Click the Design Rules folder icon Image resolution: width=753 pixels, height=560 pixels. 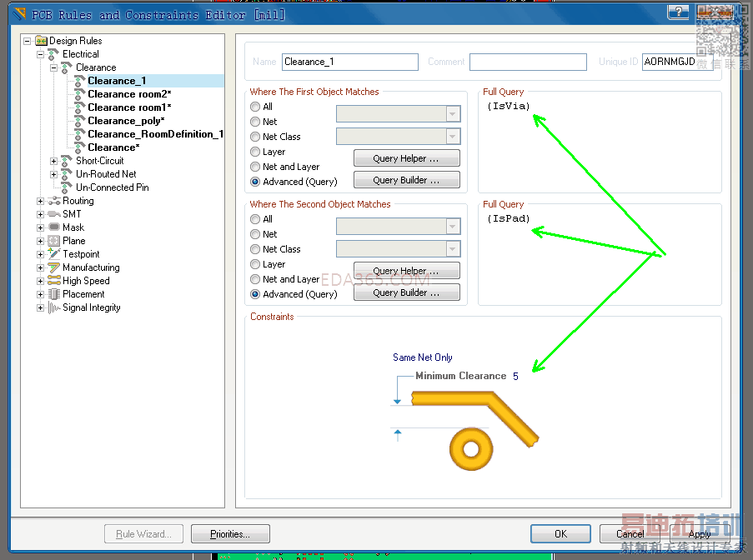[x=42, y=41]
